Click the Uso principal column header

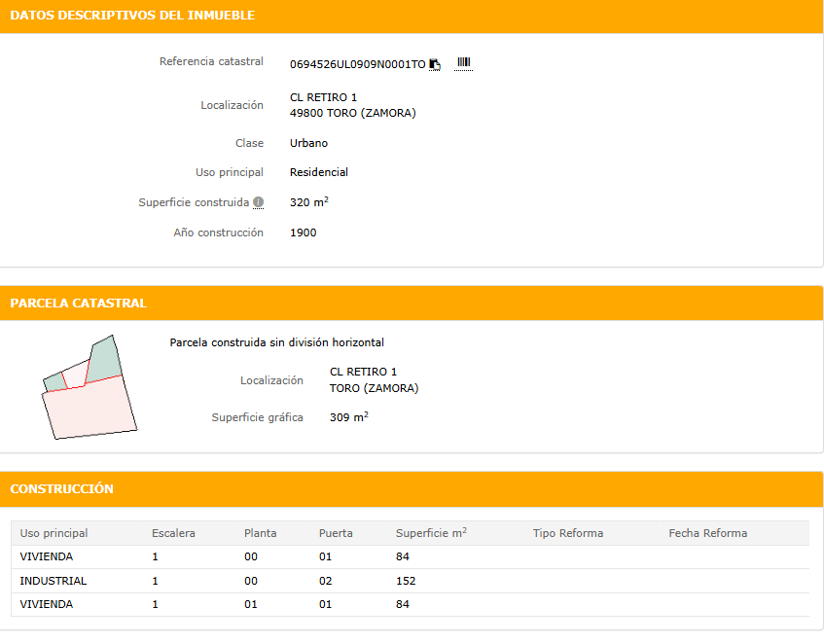(x=54, y=533)
